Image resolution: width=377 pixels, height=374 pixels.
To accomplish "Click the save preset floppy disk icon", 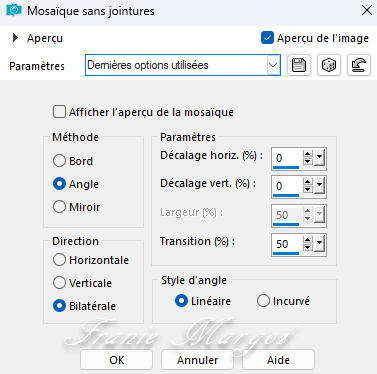I will coord(299,65).
